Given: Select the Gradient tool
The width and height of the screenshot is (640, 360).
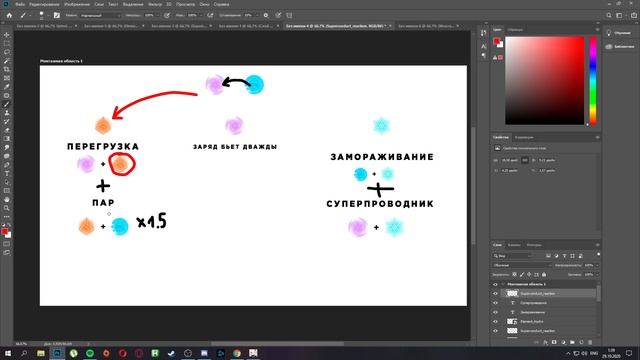Looking at the screenshot, I should click(7, 139).
